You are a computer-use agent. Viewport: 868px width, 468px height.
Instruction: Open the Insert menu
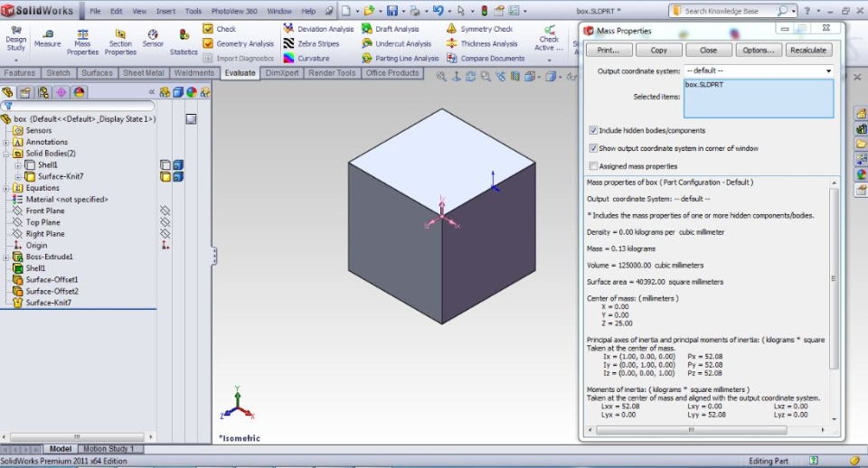pyautogui.click(x=165, y=11)
